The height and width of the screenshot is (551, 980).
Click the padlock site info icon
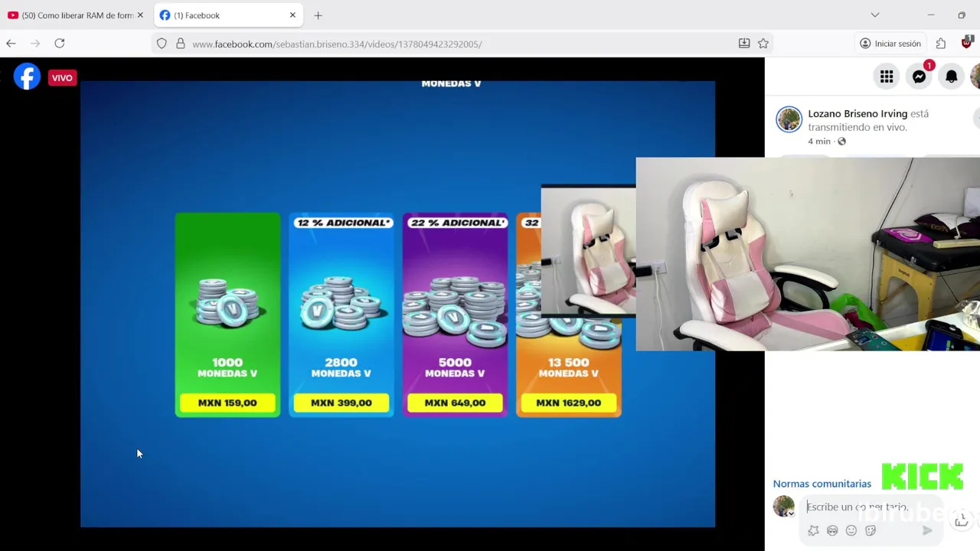181,44
